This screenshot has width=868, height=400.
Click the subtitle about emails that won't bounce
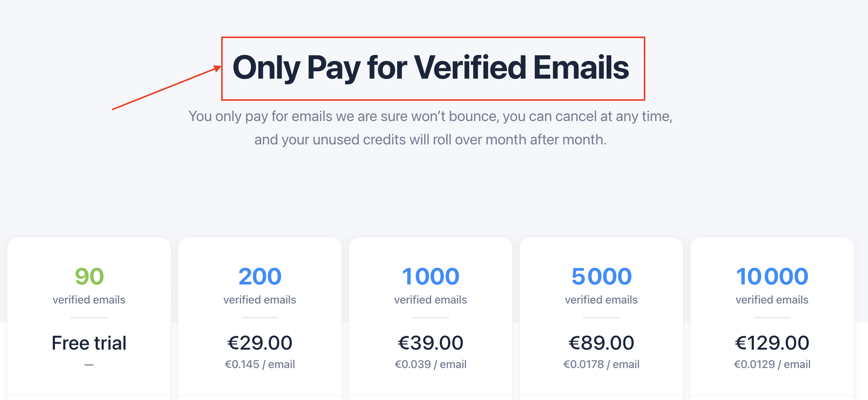coord(431,117)
